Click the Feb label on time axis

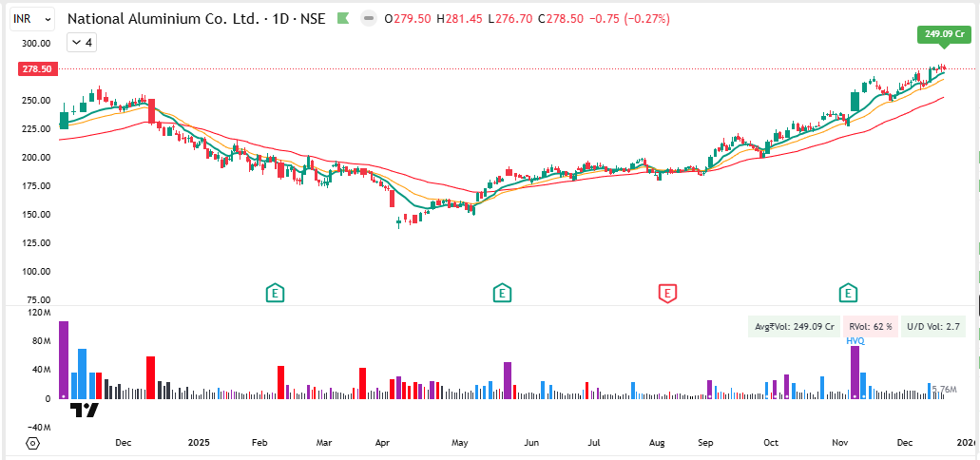(x=259, y=443)
